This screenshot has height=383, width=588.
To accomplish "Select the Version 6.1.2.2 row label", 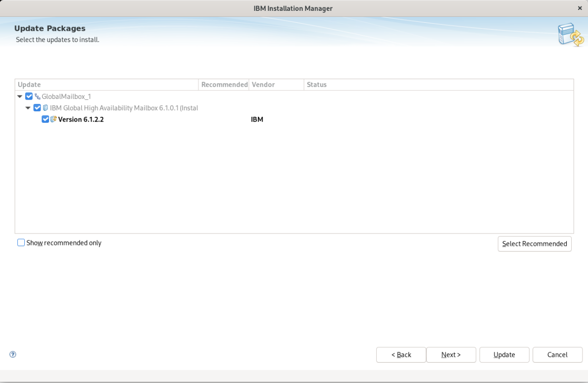I will point(81,119).
